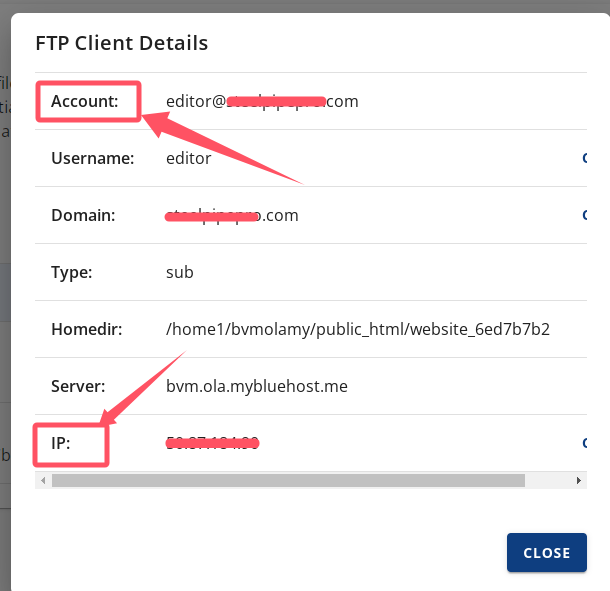Click the partially visible link beside Domain

point(583,215)
